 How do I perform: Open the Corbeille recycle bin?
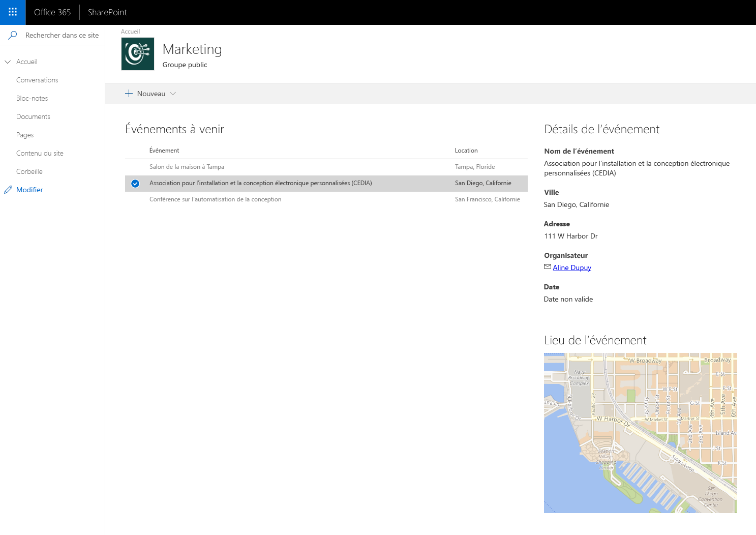click(x=29, y=171)
